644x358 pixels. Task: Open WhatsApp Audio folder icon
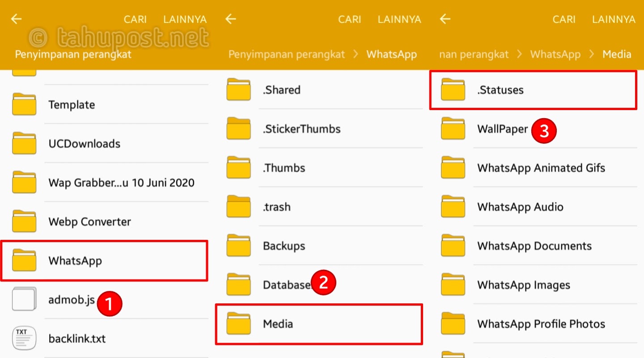pos(453,206)
